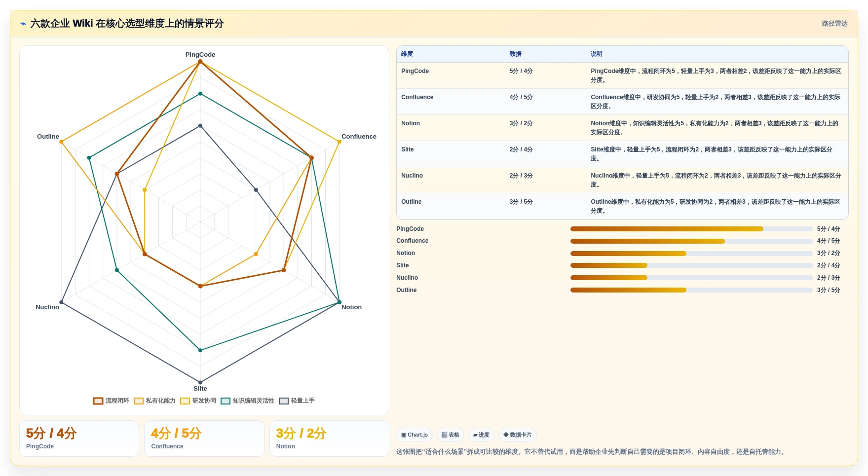Click the Confluence progress bar

pos(691,241)
